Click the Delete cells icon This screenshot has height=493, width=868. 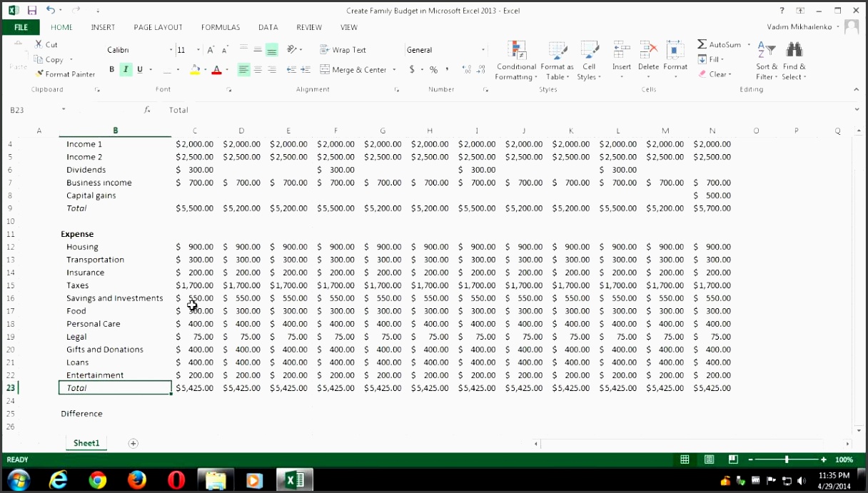click(648, 51)
